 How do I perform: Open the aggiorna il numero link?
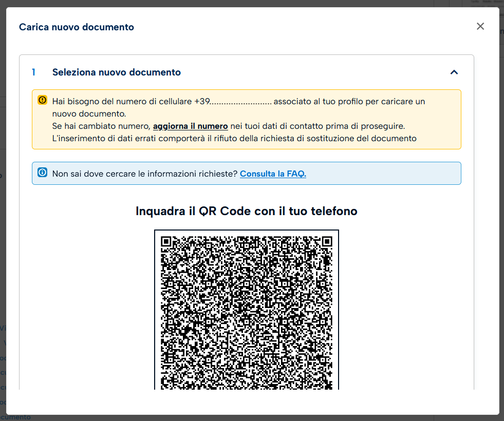click(190, 126)
